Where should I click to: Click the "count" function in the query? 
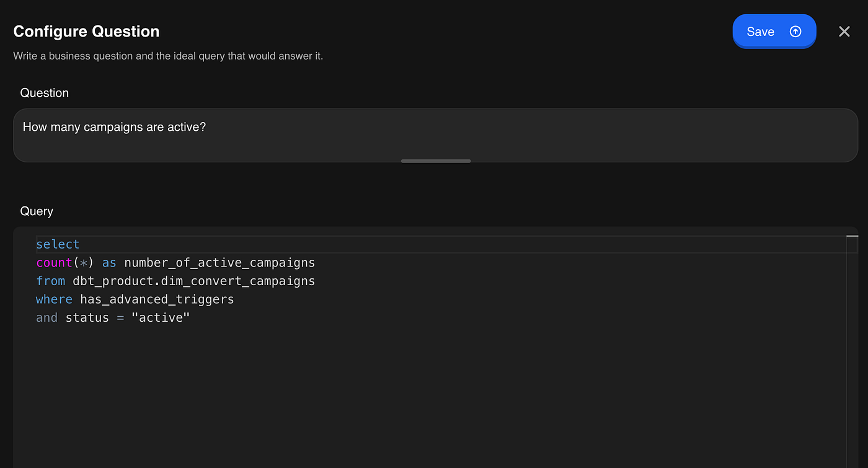(54, 263)
